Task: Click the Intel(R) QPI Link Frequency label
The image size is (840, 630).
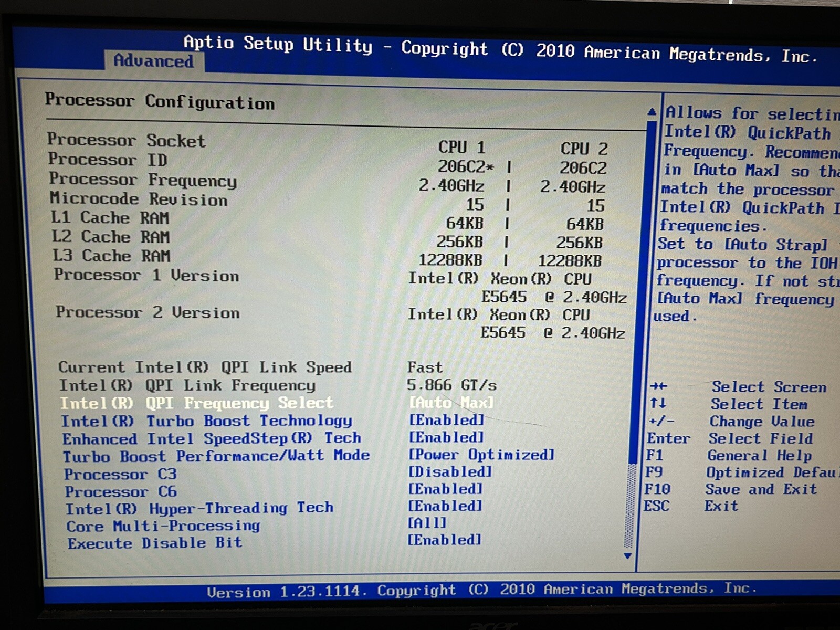Action: tap(187, 385)
